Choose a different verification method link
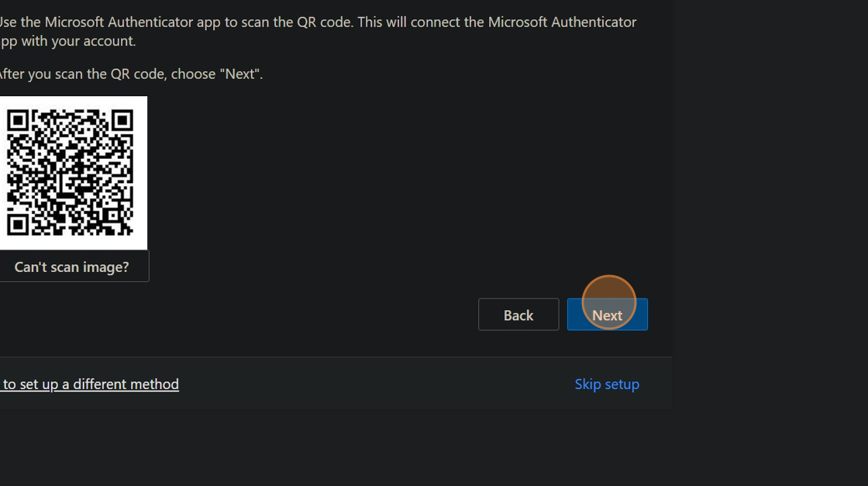Image resolution: width=868 pixels, height=486 pixels. [x=90, y=384]
